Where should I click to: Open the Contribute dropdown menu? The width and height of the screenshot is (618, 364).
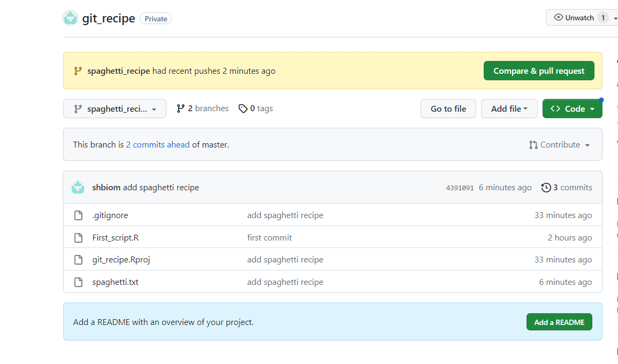[560, 145]
